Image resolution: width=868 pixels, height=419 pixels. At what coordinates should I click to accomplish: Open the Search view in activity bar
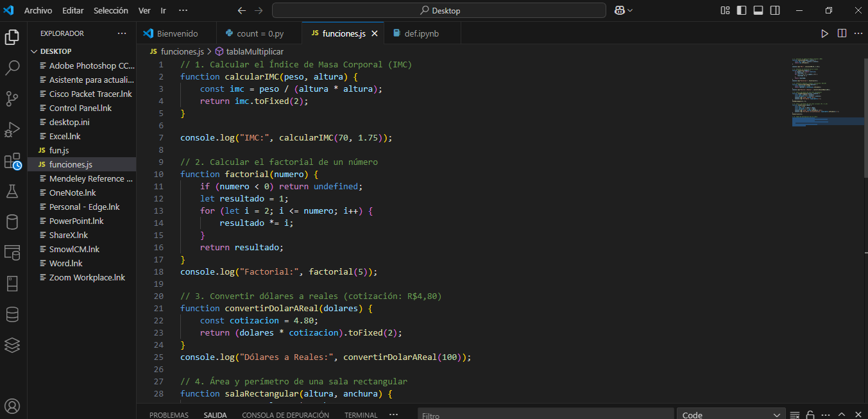(x=12, y=67)
